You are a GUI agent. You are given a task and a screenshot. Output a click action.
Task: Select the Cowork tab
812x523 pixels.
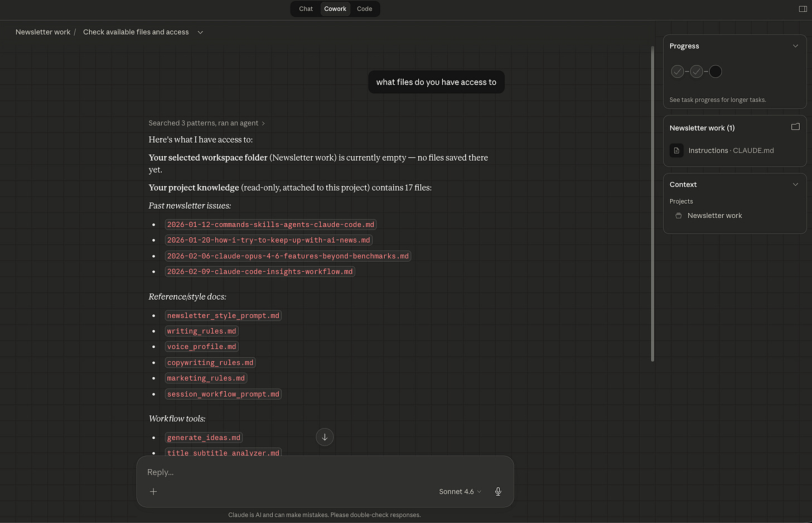(335, 9)
